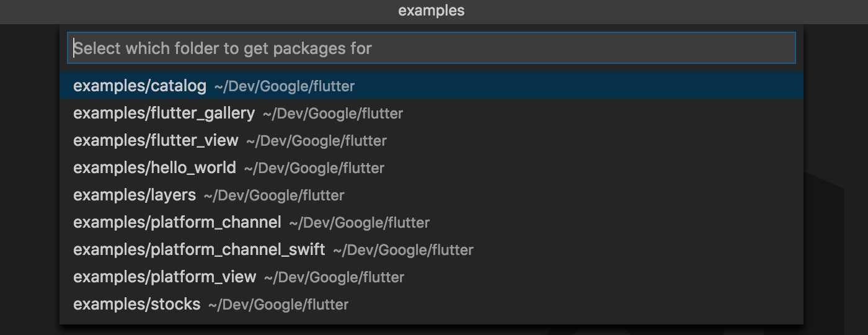
Task: Click the path description next to examples/flutter_view
Action: tap(317, 141)
